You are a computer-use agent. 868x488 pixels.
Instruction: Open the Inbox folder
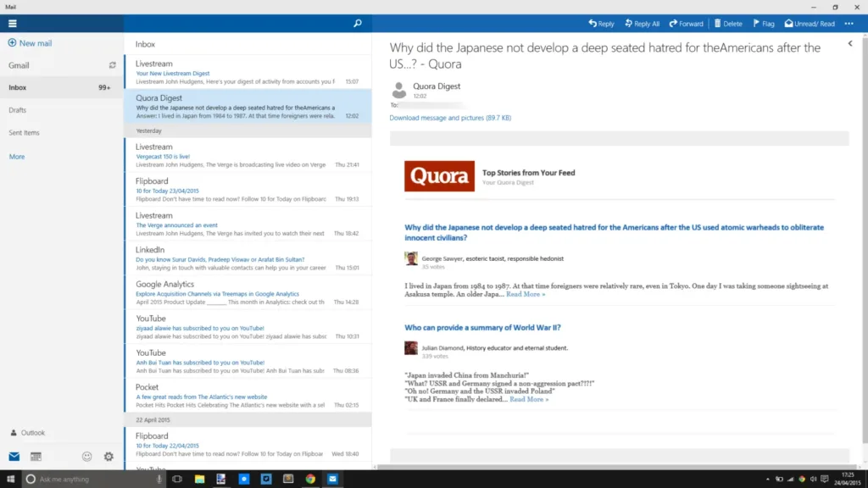click(62, 87)
